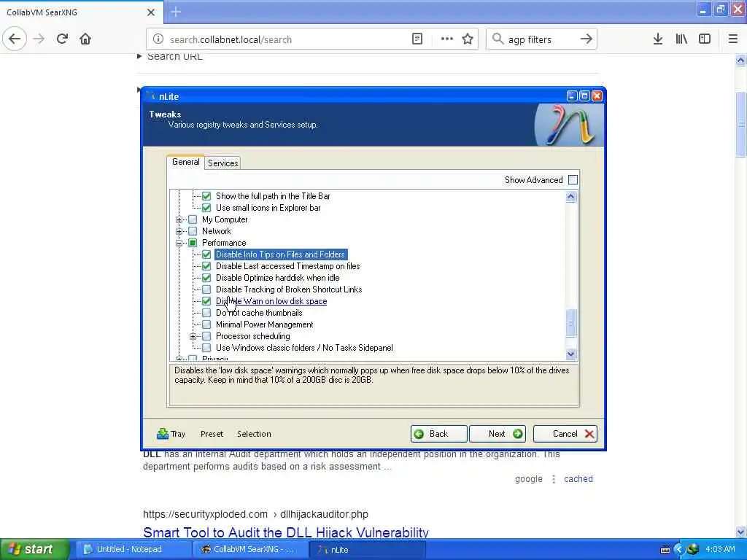Toggle Firefox sidebar icon
This screenshot has width=747, height=560.
coord(705,39)
